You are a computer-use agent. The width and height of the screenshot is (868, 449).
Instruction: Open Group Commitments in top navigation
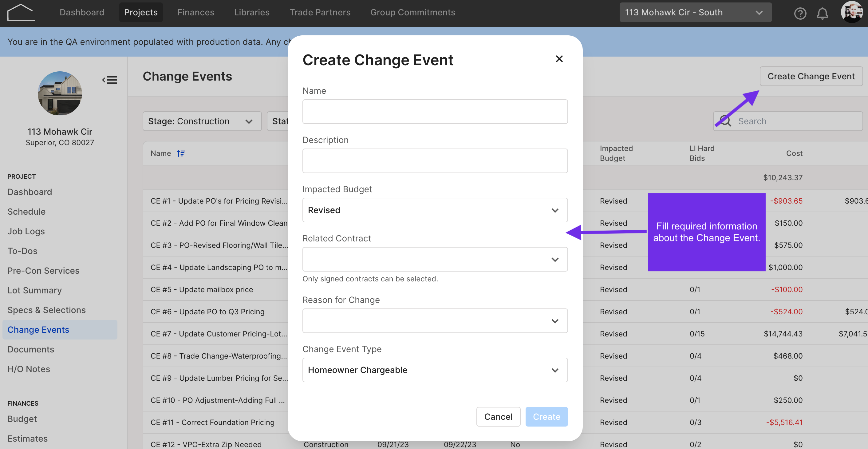tap(413, 13)
